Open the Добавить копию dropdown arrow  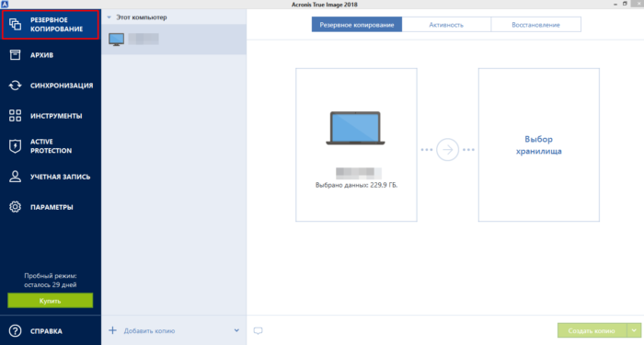236,330
